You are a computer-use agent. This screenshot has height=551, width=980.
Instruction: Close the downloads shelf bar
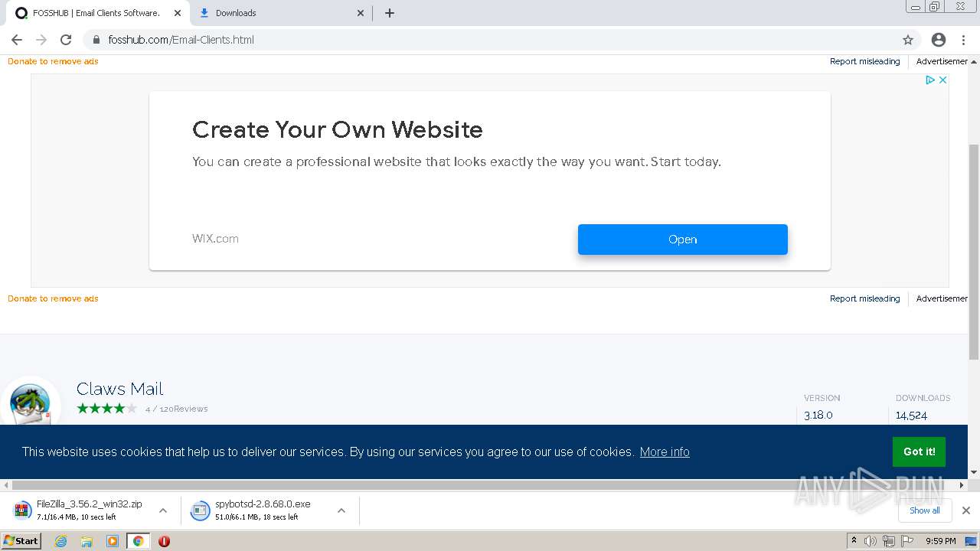pyautogui.click(x=966, y=510)
